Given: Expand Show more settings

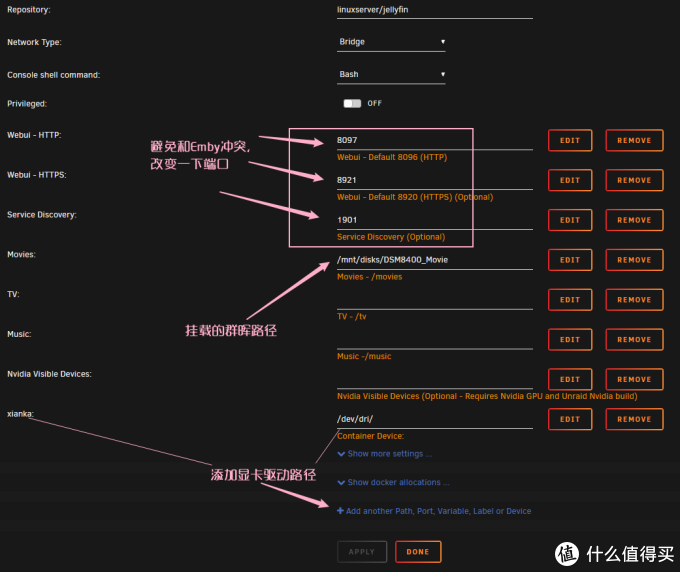Looking at the screenshot, I should (x=385, y=454).
